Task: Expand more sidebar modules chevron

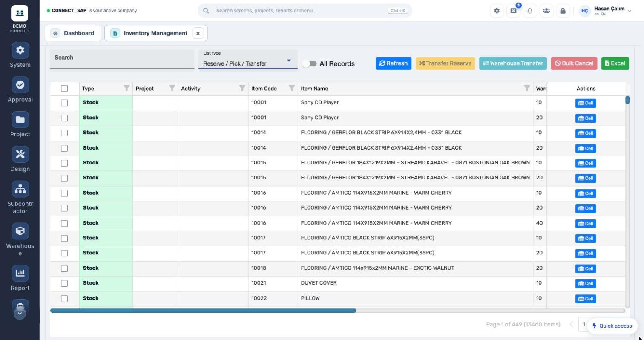Action: (x=20, y=314)
